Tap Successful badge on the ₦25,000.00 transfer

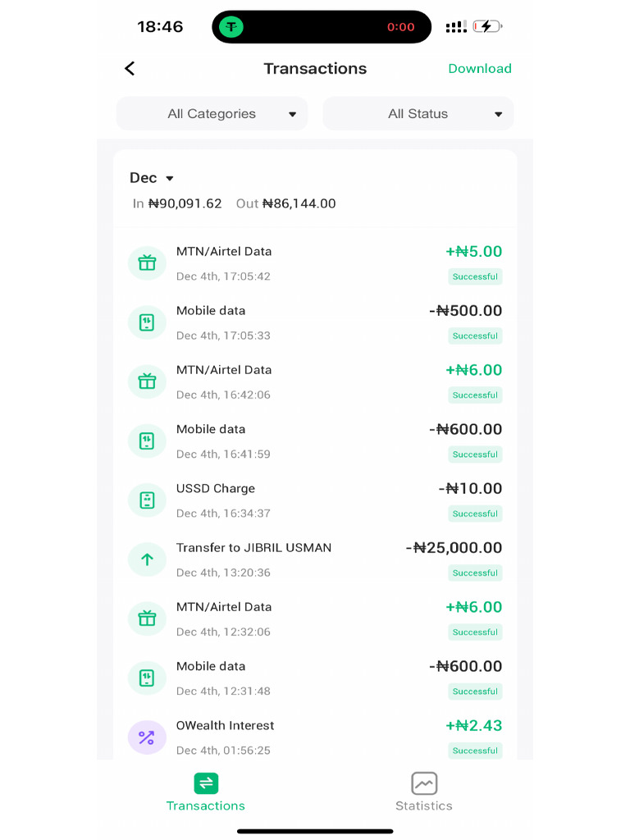[475, 573]
